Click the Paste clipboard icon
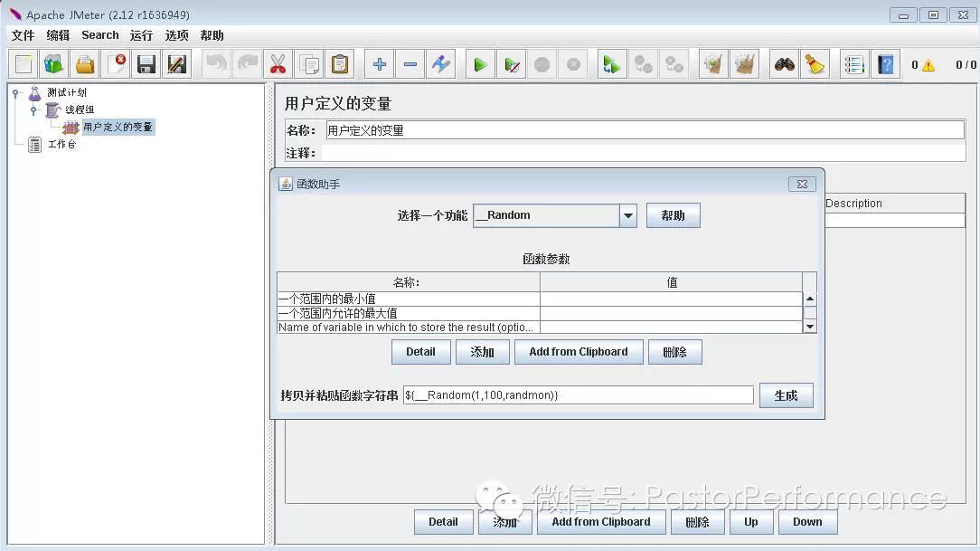Viewport: 980px width, 551px height. pyautogui.click(x=339, y=64)
